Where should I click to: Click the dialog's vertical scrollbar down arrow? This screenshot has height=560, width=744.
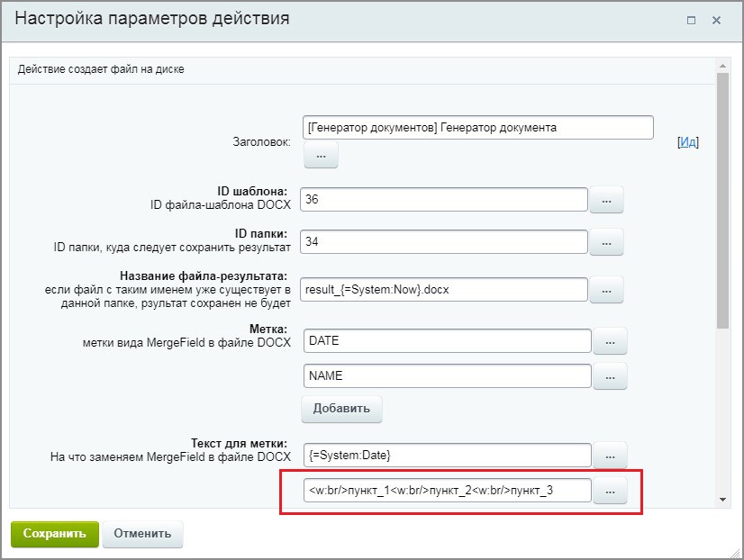722,499
